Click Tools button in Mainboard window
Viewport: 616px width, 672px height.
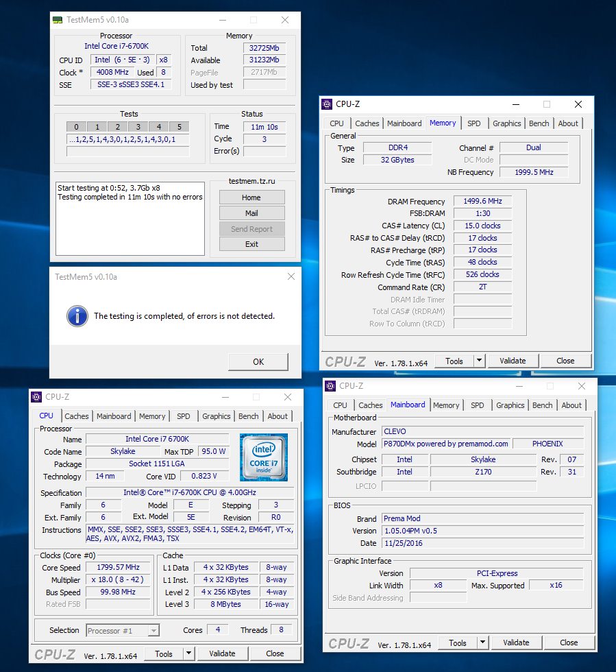tap(458, 643)
